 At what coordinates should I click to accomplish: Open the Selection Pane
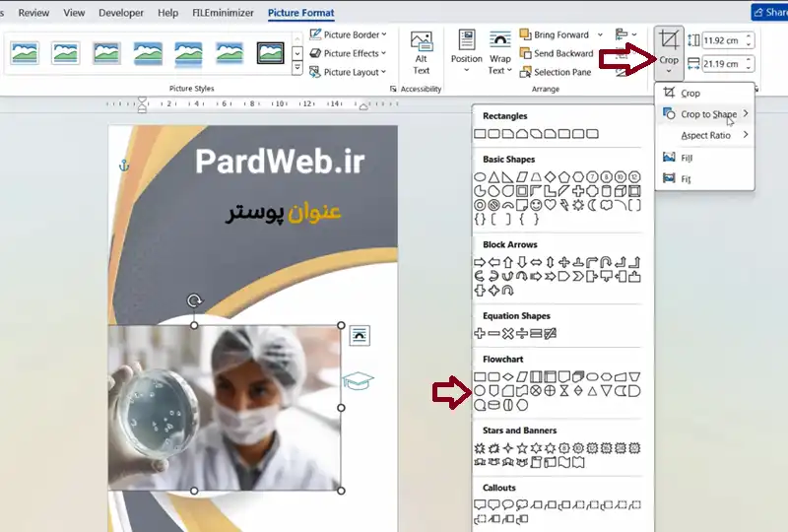pos(556,72)
